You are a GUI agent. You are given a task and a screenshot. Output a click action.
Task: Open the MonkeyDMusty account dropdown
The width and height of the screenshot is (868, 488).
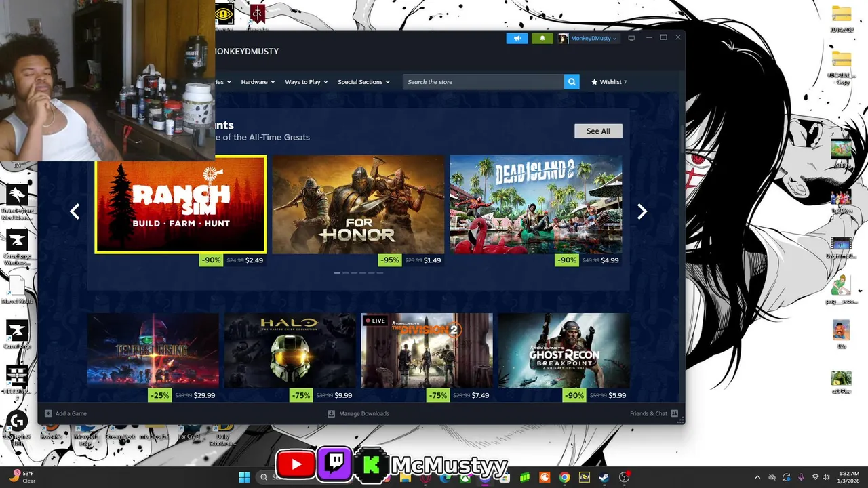tap(587, 39)
